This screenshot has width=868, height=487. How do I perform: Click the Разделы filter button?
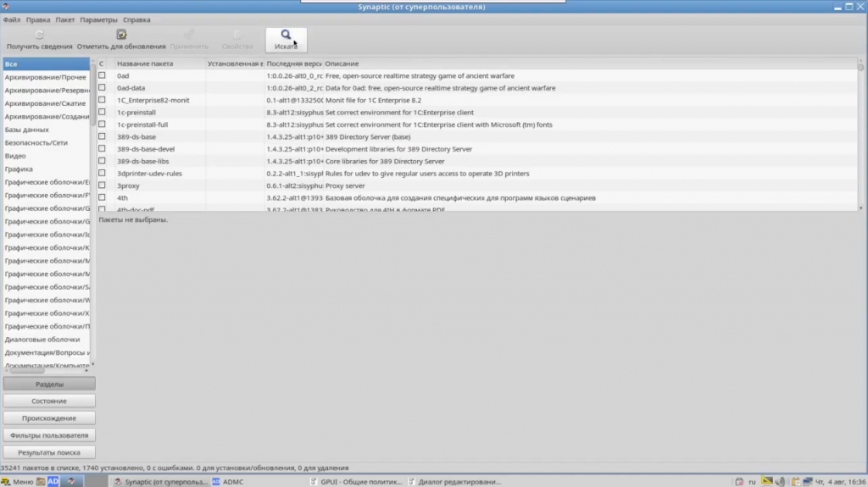pos(49,384)
